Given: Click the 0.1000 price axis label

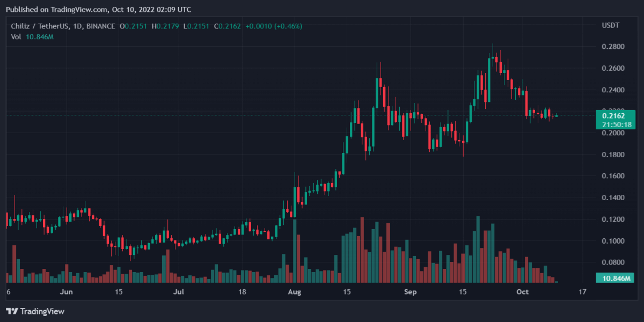Looking at the screenshot, I should pos(612,241).
